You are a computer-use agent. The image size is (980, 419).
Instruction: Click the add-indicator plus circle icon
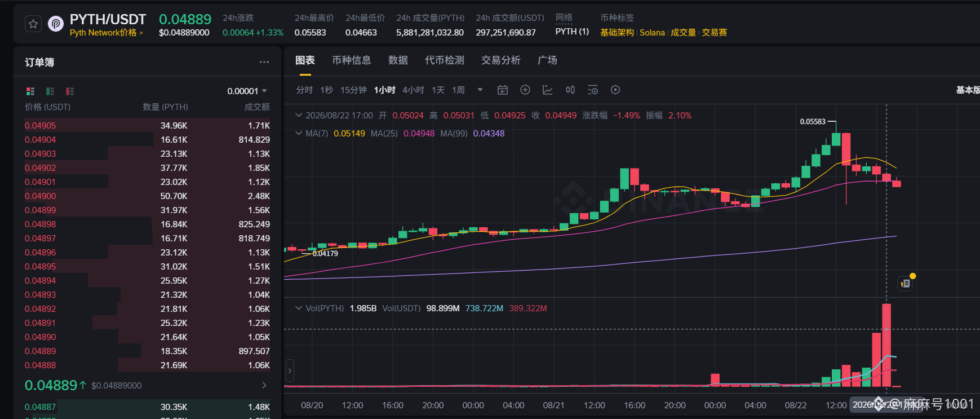coord(525,90)
